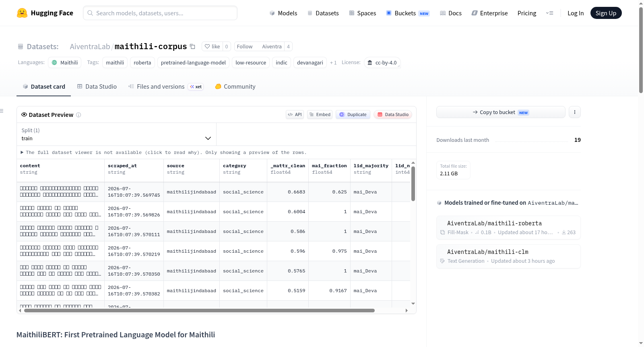Click Copy to bucket button

tap(501, 112)
